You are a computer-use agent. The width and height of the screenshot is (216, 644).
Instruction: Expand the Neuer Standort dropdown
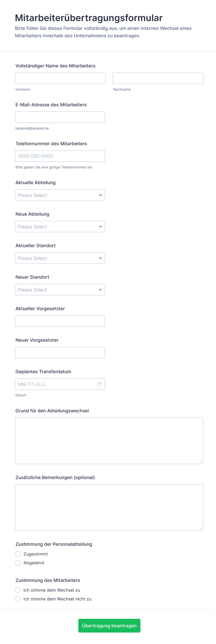[x=60, y=290]
